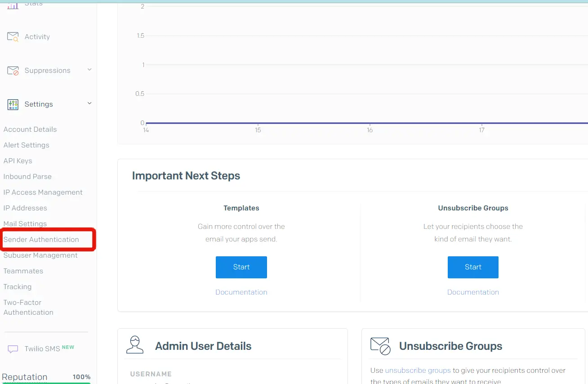588x384 pixels.
Task: Open Mail Settings in sidebar
Action: (25, 224)
